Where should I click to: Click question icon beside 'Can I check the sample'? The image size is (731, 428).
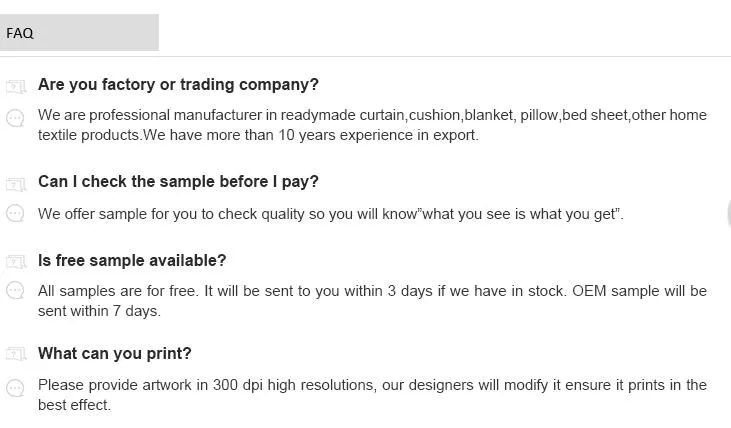15,183
